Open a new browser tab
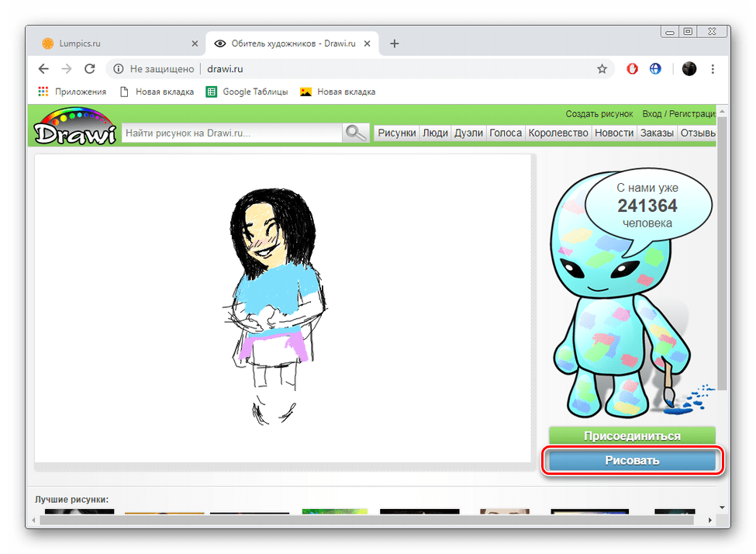 (394, 43)
